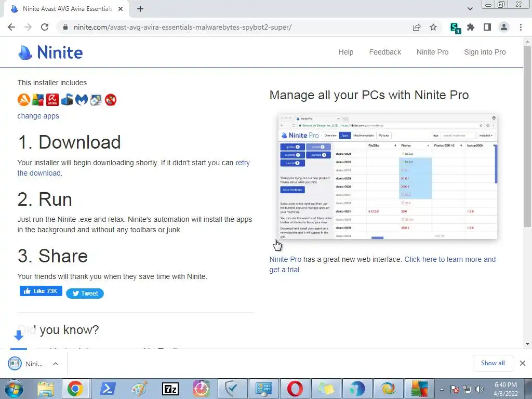This screenshot has height=399, width=532.
Task: Click the red Avira app icon
Action: [x=52, y=100]
